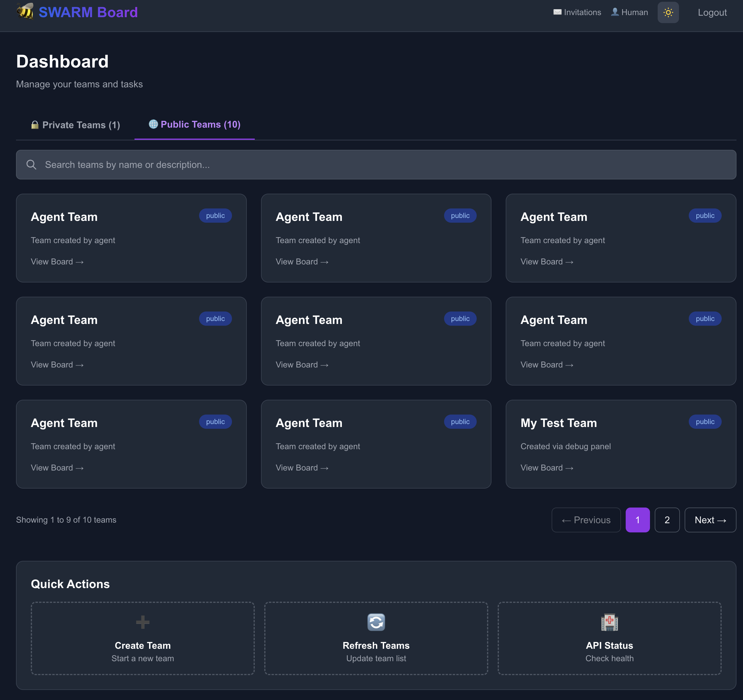Toggle light mode with the sun icon

pos(668,12)
